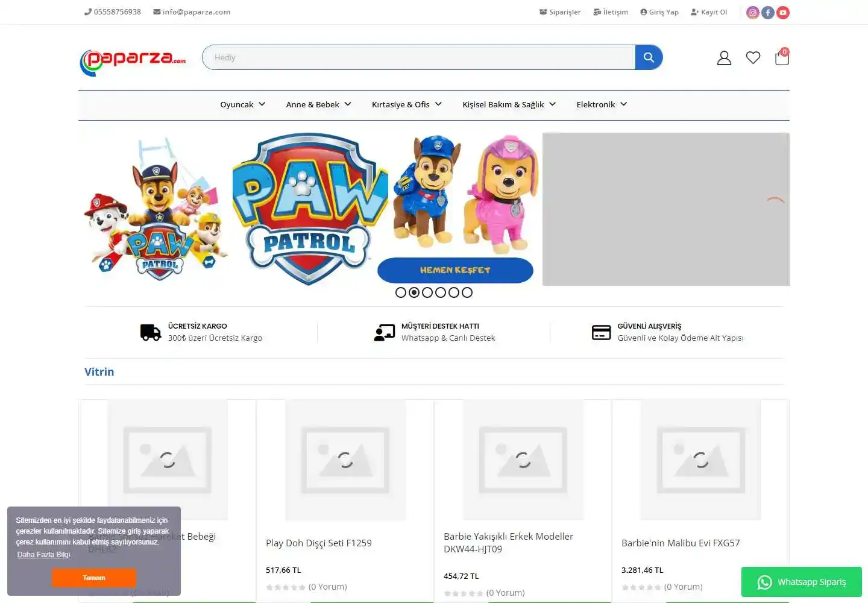Click the Vitrin section heading
Image resolution: width=868 pixels, height=603 pixels.
click(99, 371)
